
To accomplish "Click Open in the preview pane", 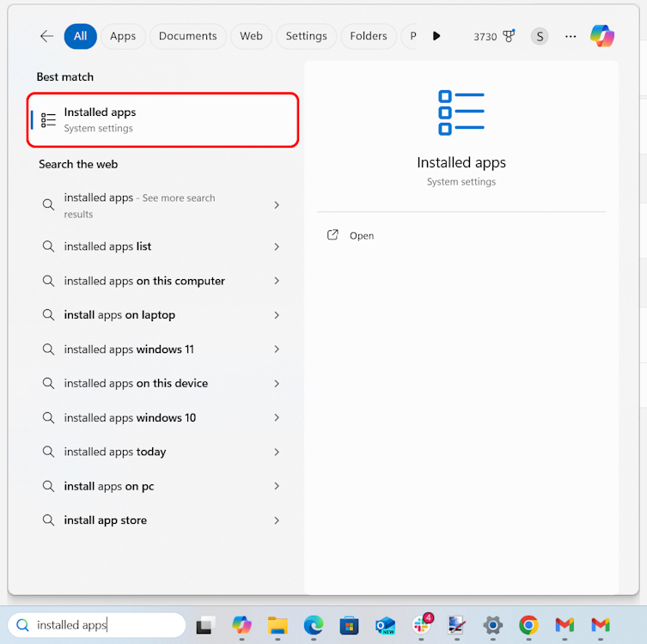I will coord(351,235).
